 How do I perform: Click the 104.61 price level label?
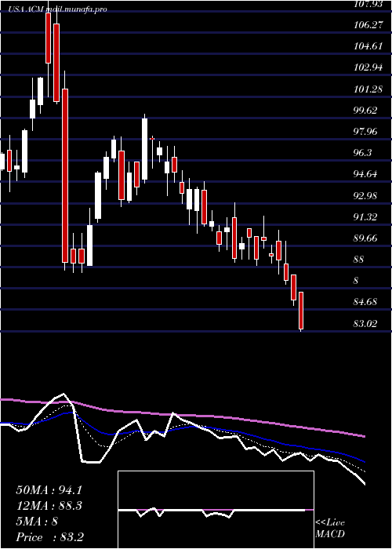click(x=368, y=46)
